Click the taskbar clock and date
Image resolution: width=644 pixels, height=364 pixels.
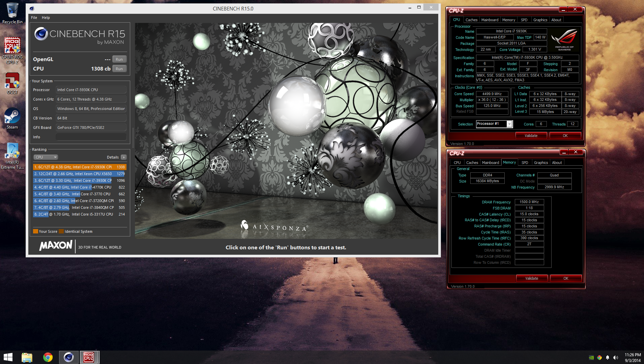tap(633, 358)
